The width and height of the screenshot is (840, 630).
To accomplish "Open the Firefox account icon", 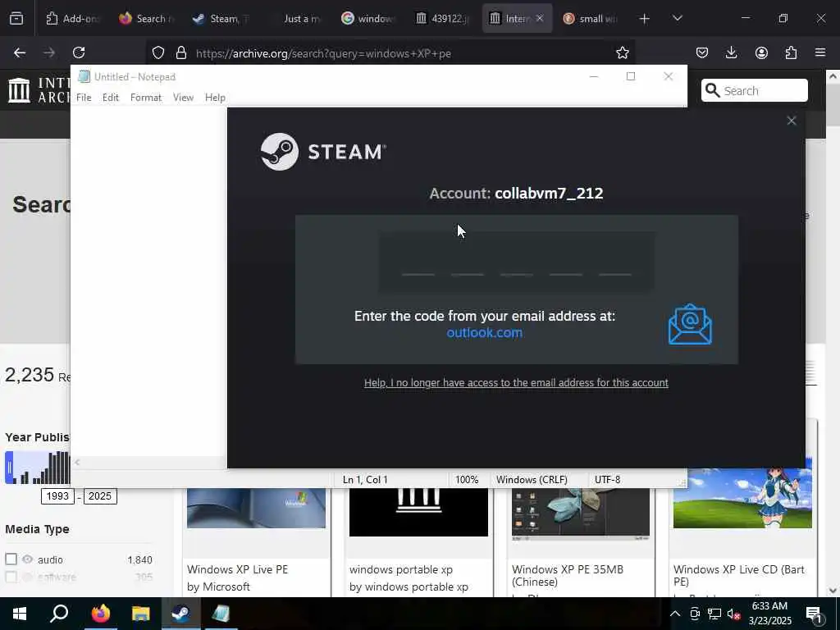I will pos(761,52).
